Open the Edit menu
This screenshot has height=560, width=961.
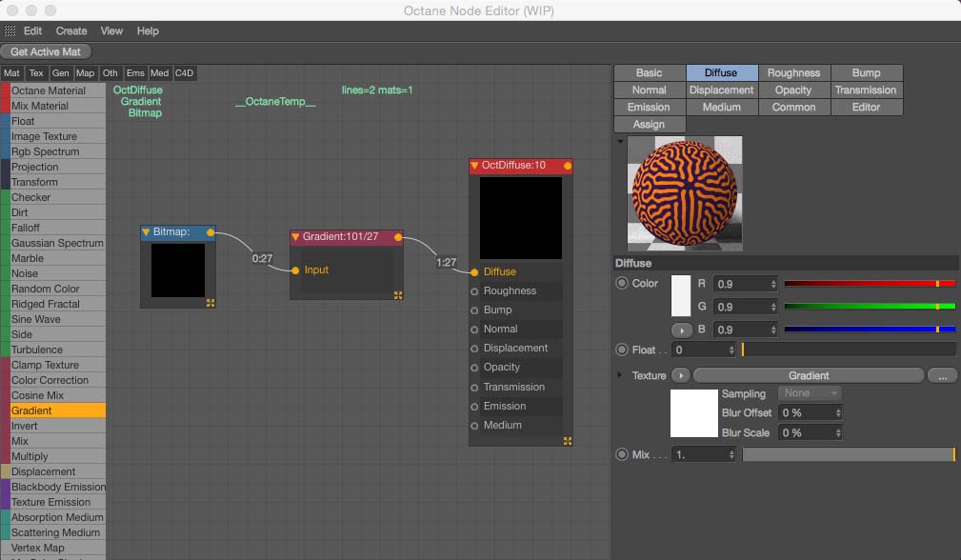pos(32,30)
